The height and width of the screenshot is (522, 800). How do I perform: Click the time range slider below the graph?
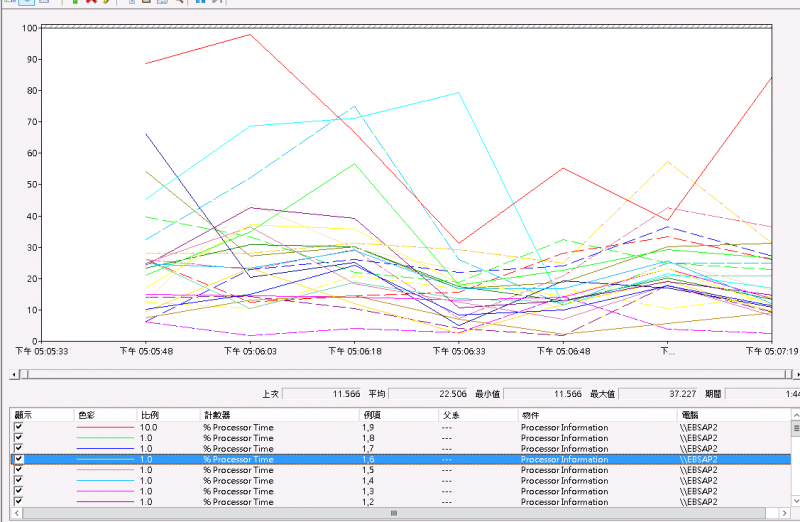coord(400,374)
